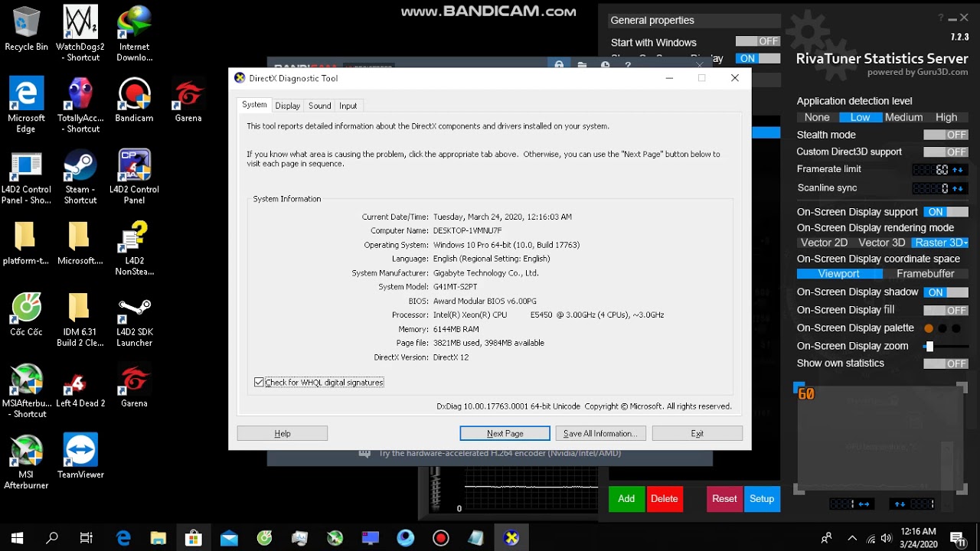The width and height of the screenshot is (980, 551).
Task: Uncheck Check for WHQL digital signatures
Action: [x=260, y=382]
